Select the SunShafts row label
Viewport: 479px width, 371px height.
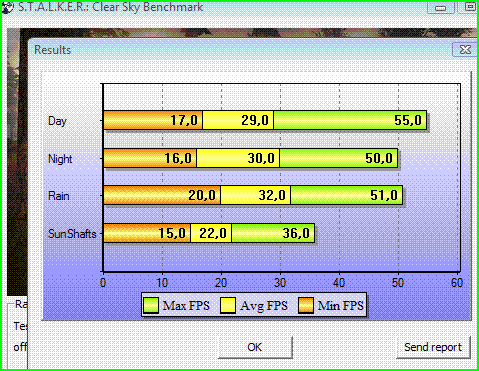pos(72,233)
